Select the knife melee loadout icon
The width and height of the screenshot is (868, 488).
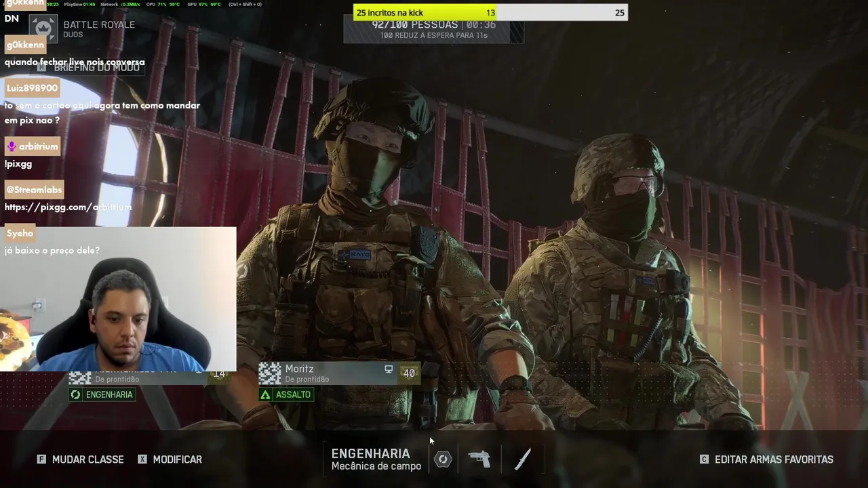coord(522,459)
